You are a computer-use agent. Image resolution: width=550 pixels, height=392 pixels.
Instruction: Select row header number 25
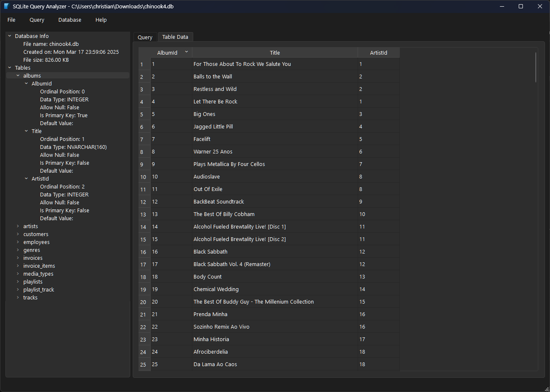[144, 364]
